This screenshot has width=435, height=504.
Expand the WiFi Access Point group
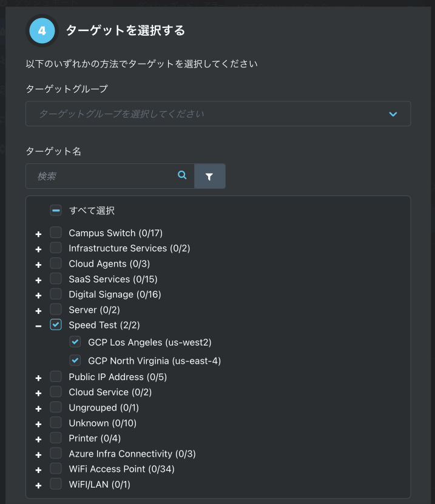(38, 470)
